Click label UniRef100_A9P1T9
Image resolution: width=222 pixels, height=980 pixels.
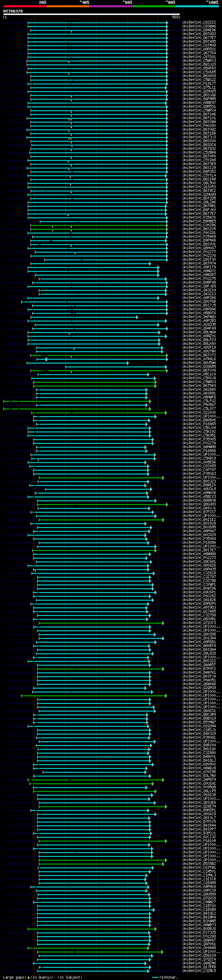[x=199, y=267]
